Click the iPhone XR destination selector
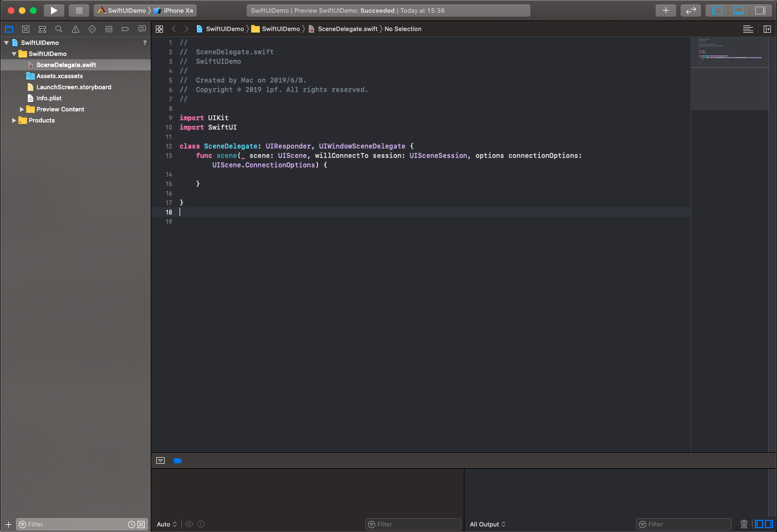The width and height of the screenshot is (777, 532). [177, 11]
